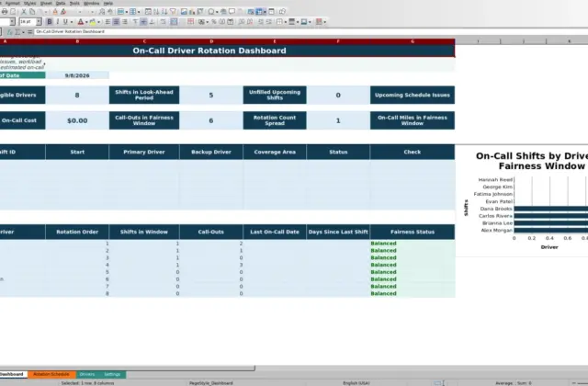Image resolution: width=588 pixels, height=386 pixels.
Task: Click the Add Decimal Place icon
Action: tap(241, 22)
